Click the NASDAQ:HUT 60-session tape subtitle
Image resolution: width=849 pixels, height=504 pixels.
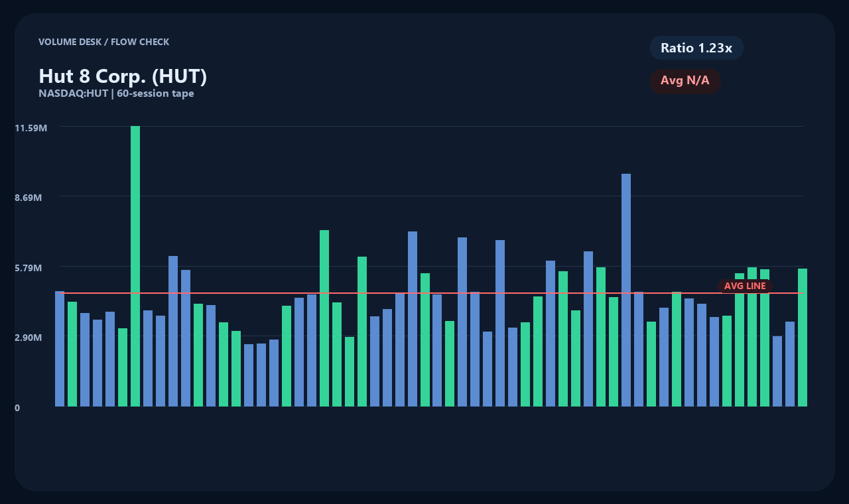coord(116,94)
